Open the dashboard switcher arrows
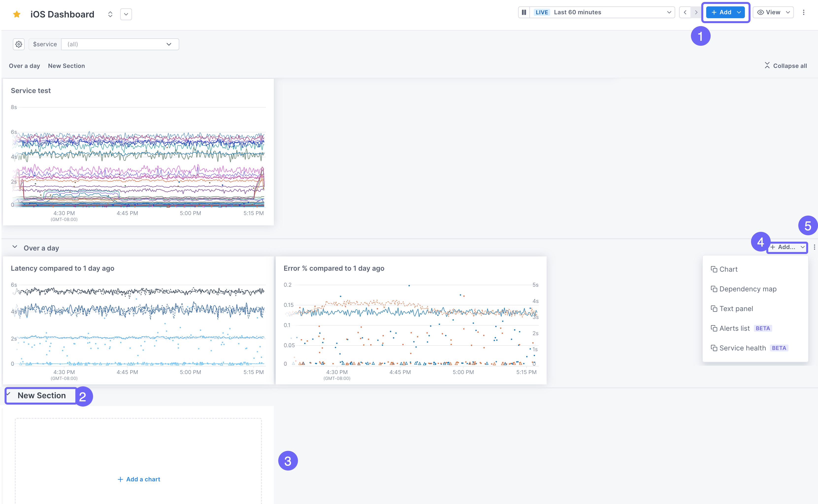The image size is (818, 504). coord(110,14)
